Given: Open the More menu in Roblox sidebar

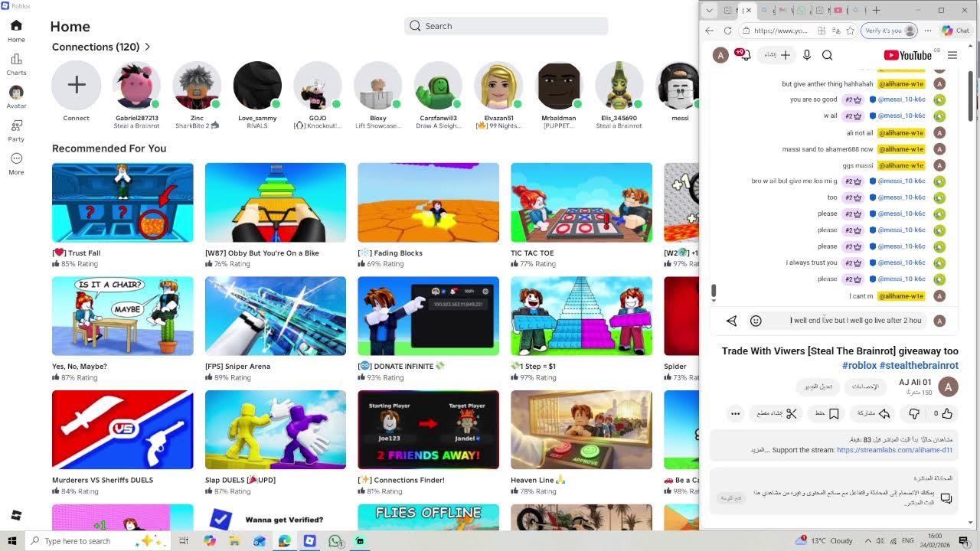Looking at the screenshot, I should pos(16,164).
